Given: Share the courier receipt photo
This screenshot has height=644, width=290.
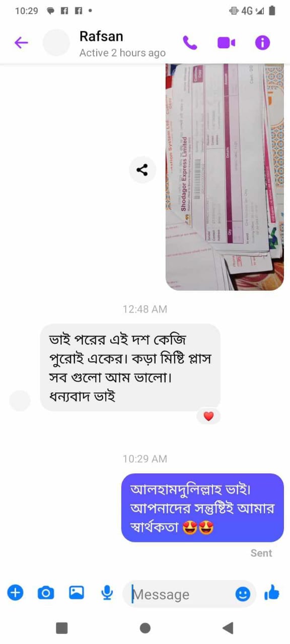Looking at the screenshot, I should (142, 170).
